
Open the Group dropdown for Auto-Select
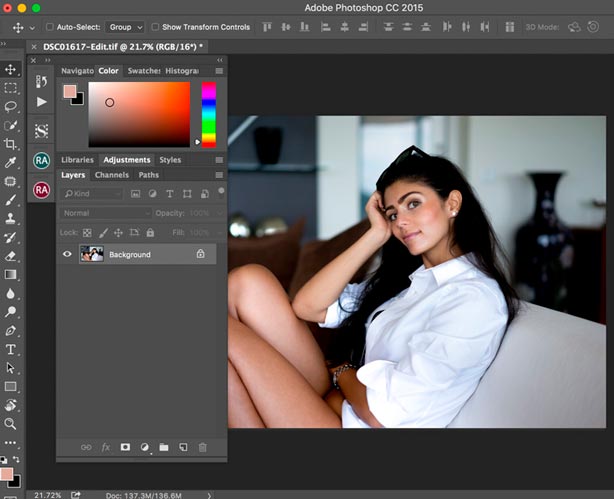pos(125,27)
